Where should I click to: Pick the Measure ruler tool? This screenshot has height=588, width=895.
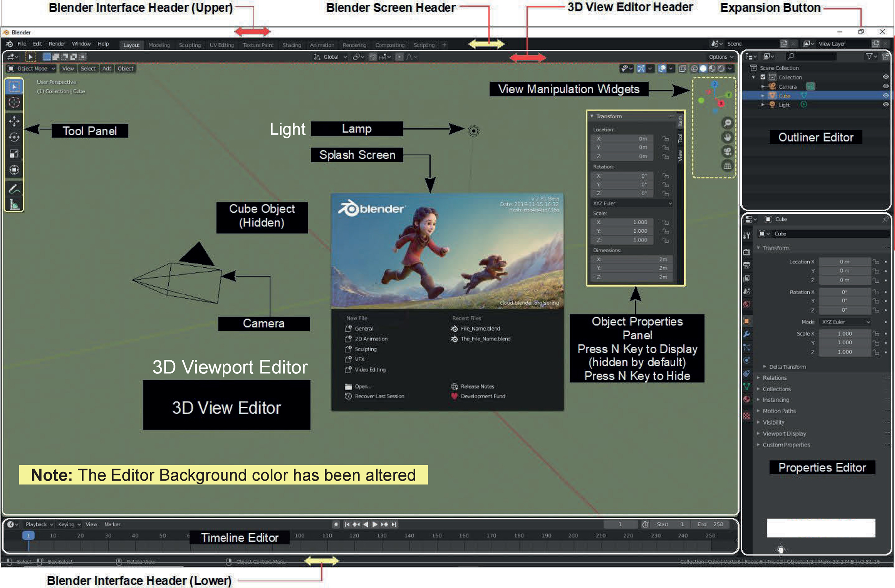point(14,205)
